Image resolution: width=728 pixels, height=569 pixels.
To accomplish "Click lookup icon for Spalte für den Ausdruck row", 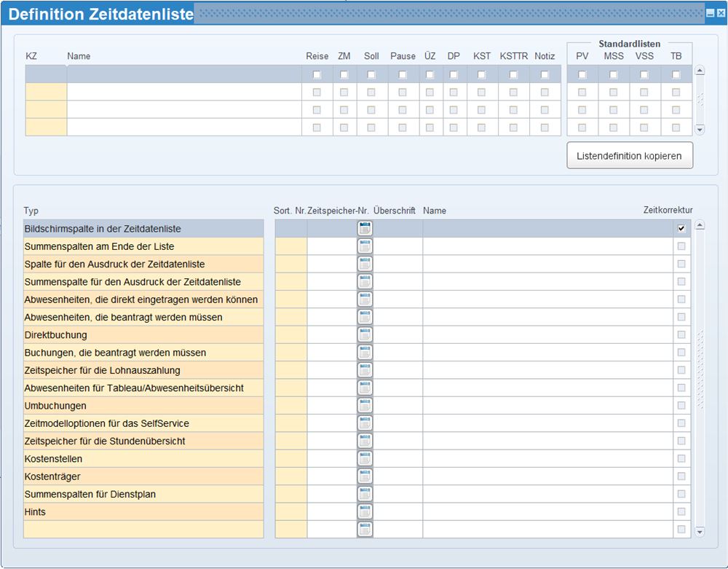I will click(365, 264).
